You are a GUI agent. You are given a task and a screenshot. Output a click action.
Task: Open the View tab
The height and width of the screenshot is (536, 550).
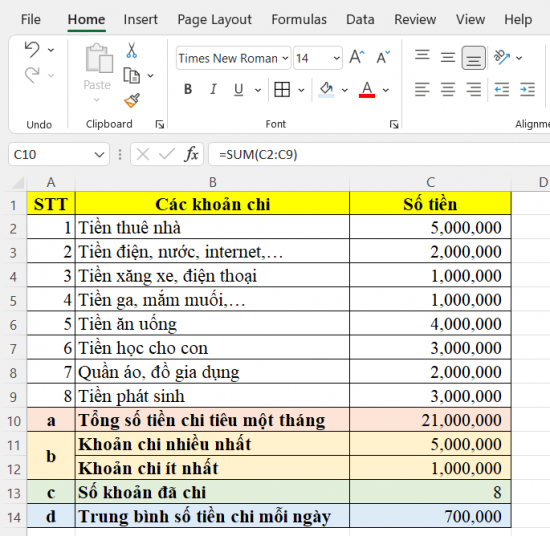click(x=470, y=19)
